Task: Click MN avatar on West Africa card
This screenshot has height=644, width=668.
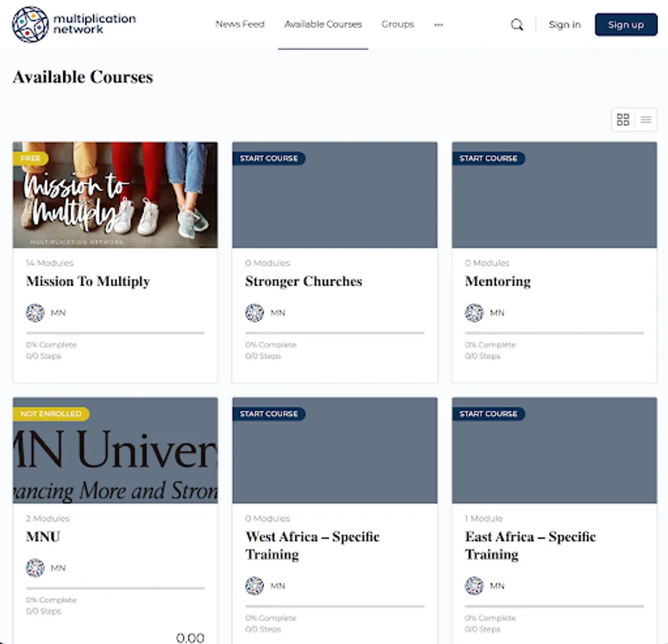Action: point(254,586)
